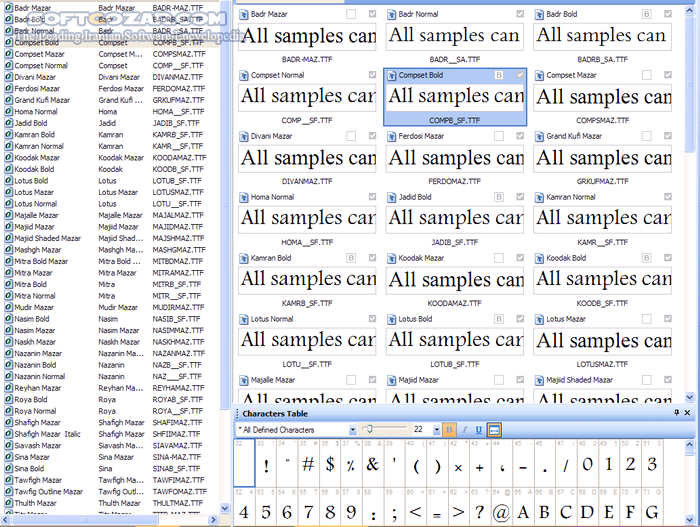Toggle bold in Characters Table toolbar

449,430
